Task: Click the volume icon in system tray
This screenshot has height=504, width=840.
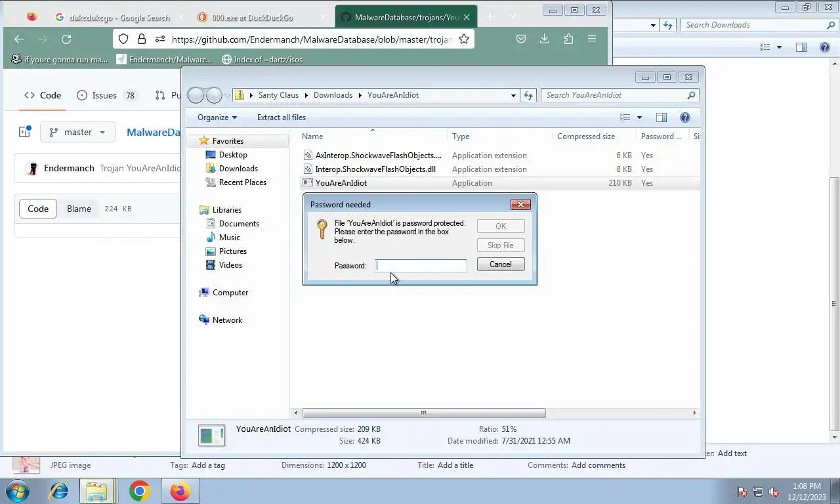Action: point(774,492)
